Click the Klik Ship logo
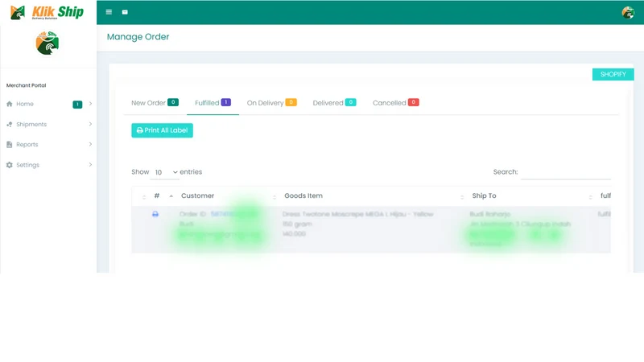 47,12
